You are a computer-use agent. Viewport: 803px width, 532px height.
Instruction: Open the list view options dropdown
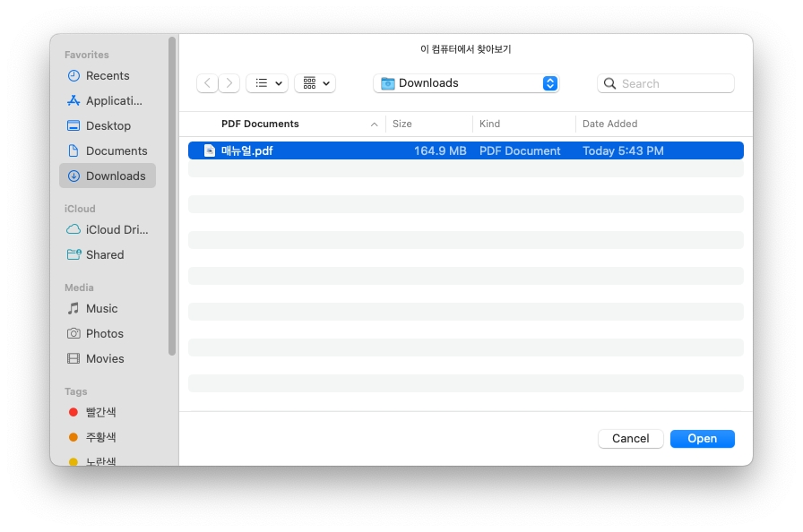click(x=267, y=83)
